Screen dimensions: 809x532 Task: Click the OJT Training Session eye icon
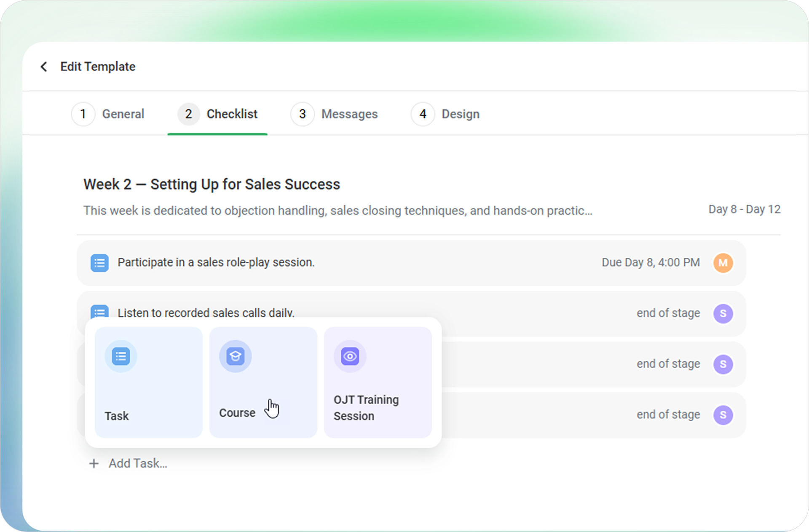click(350, 356)
